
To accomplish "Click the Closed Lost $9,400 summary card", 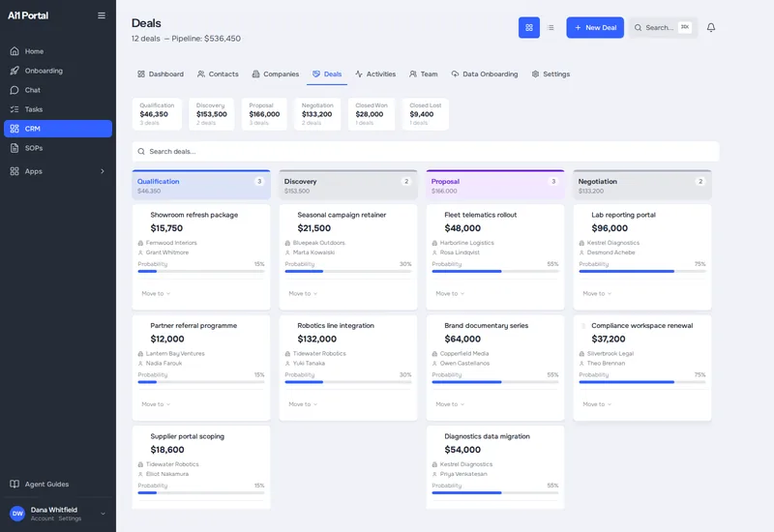I will tap(425, 114).
